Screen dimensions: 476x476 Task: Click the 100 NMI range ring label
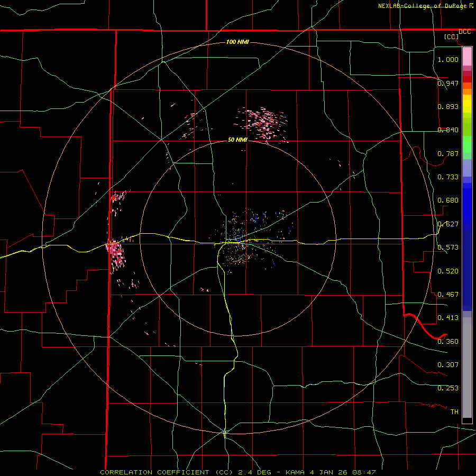237,42
